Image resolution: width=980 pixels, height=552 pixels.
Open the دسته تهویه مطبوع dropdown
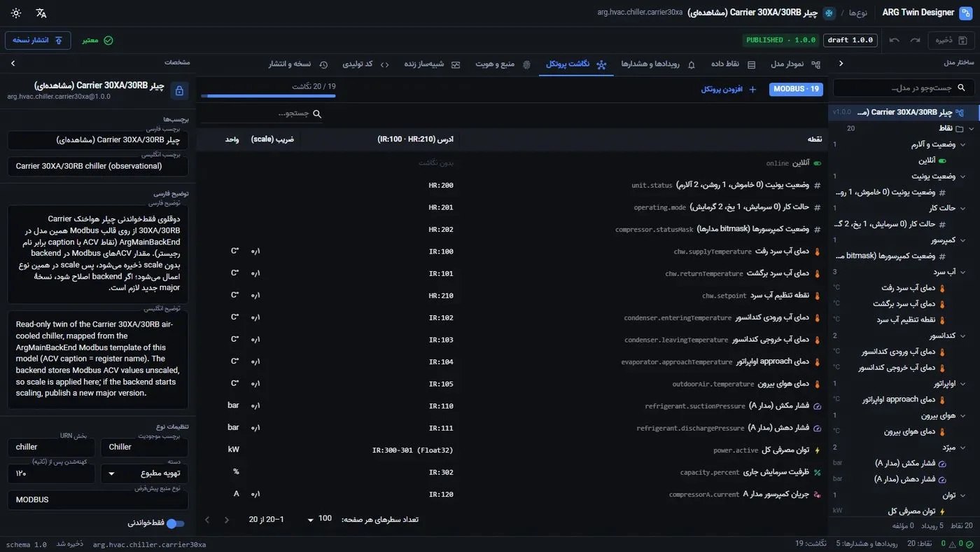[x=144, y=474]
